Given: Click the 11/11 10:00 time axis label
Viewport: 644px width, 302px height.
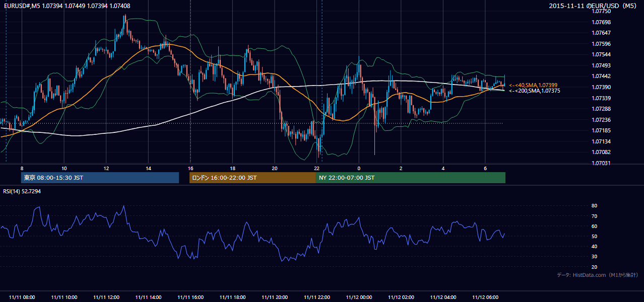Looking at the screenshot, I should click(64, 297).
